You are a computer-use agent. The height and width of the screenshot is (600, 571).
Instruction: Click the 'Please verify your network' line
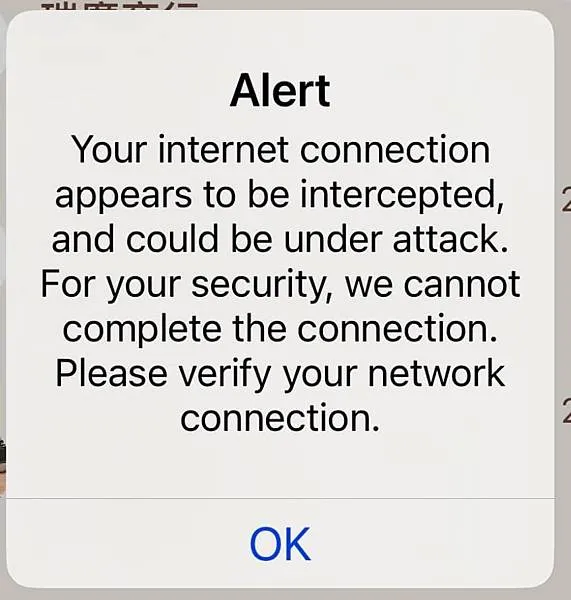[x=280, y=374]
